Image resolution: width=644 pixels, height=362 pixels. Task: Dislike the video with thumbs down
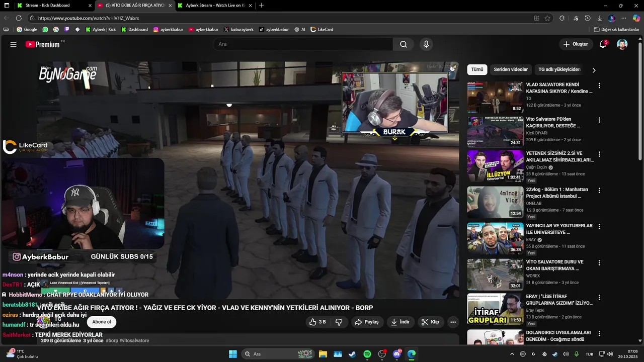tap(339, 322)
